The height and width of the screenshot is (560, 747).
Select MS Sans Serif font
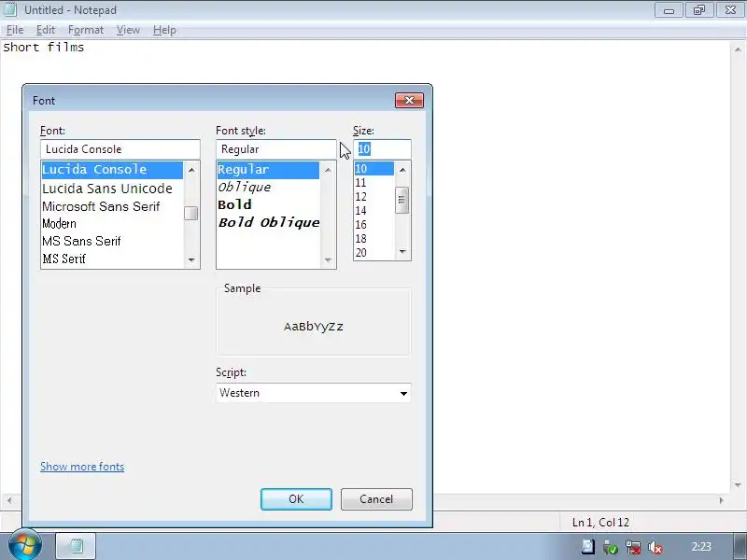pos(112,241)
